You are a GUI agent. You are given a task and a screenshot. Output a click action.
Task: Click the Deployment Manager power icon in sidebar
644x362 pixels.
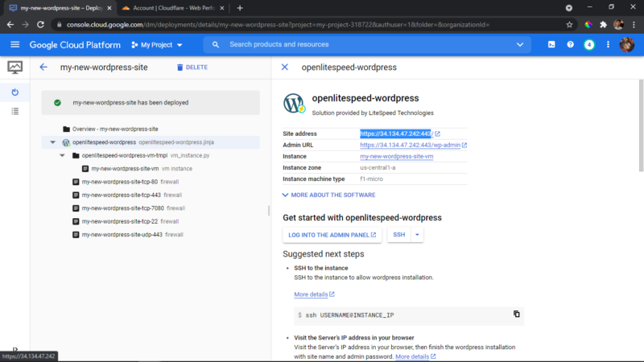point(14,92)
